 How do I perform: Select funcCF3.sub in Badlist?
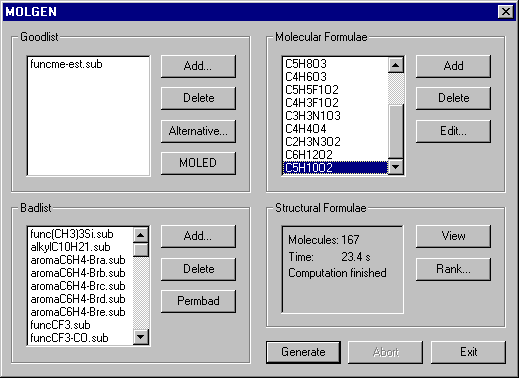tap(81, 325)
